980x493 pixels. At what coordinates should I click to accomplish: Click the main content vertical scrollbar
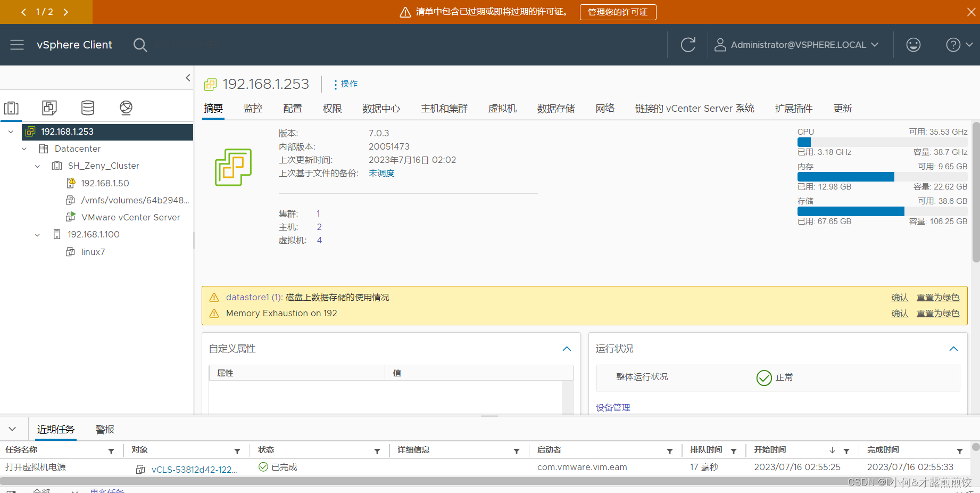coord(976,192)
